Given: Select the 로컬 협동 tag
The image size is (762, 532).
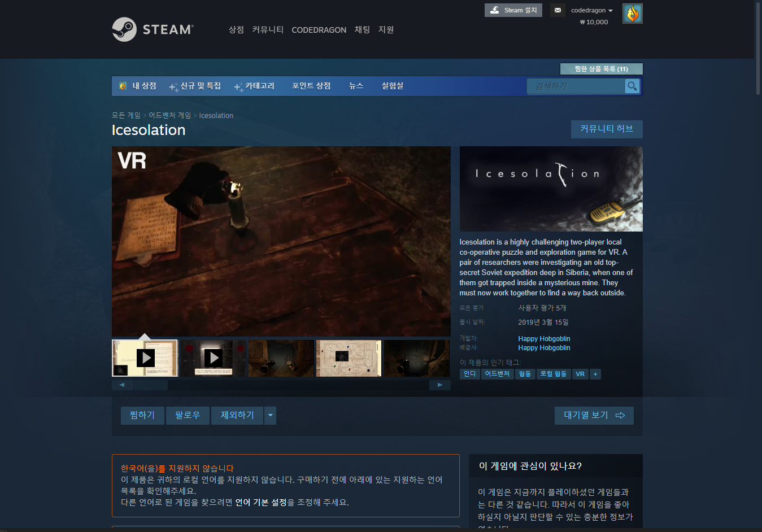Looking at the screenshot, I should pos(554,374).
